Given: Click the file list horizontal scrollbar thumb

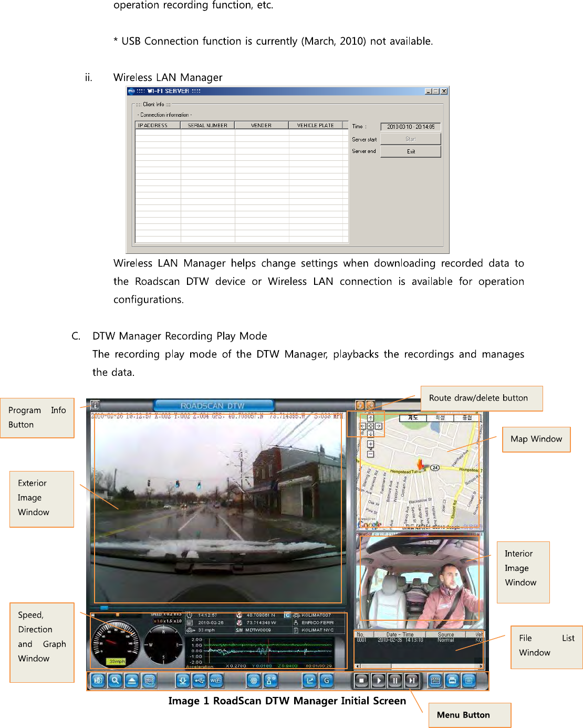Looking at the screenshot, I should (x=376, y=666).
